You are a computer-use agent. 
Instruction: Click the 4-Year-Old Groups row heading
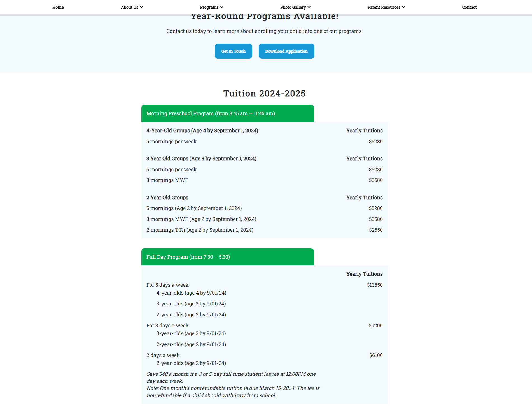(202, 131)
